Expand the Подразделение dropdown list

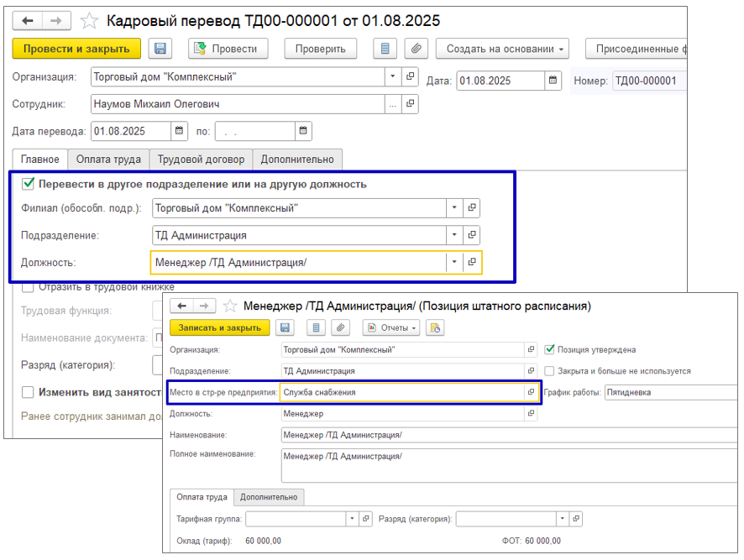(454, 235)
